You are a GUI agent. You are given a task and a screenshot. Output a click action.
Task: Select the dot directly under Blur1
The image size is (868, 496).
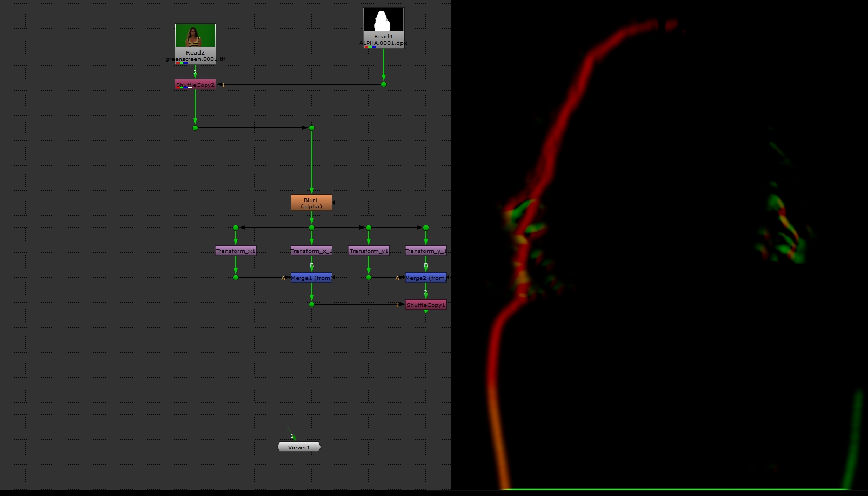click(x=312, y=227)
